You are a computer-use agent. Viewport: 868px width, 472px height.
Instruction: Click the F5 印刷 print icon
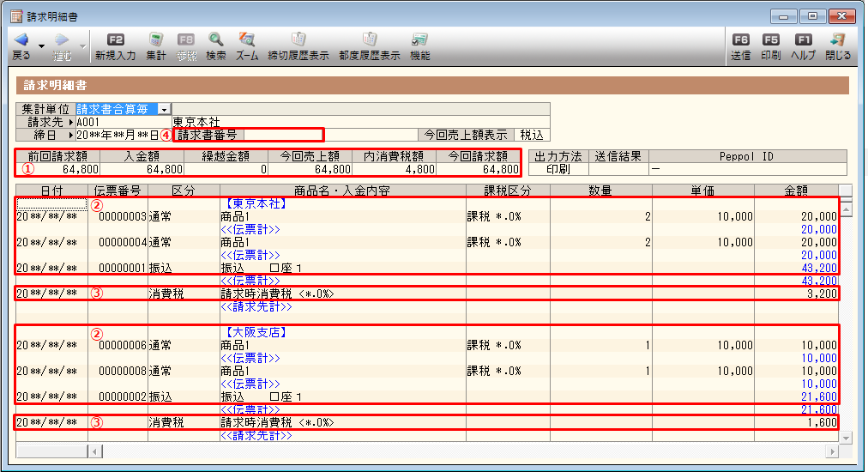pos(770,39)
